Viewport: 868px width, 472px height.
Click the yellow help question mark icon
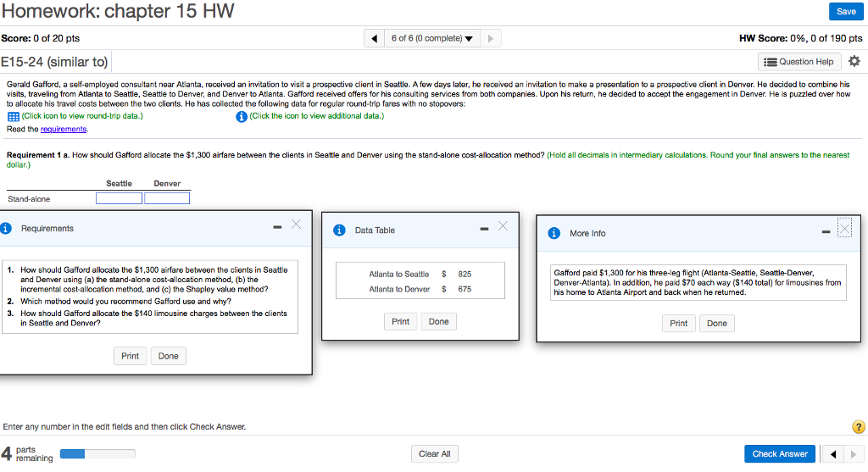tap(859, 426)
